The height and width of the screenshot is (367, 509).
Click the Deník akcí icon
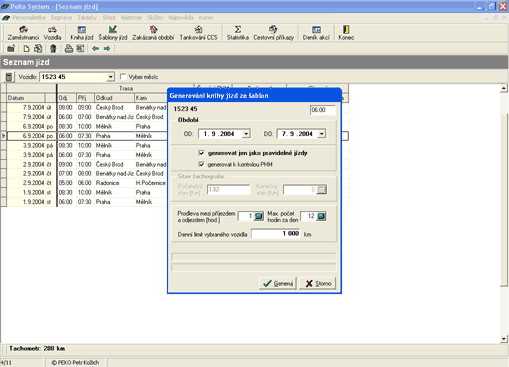(x=316, y=33)
